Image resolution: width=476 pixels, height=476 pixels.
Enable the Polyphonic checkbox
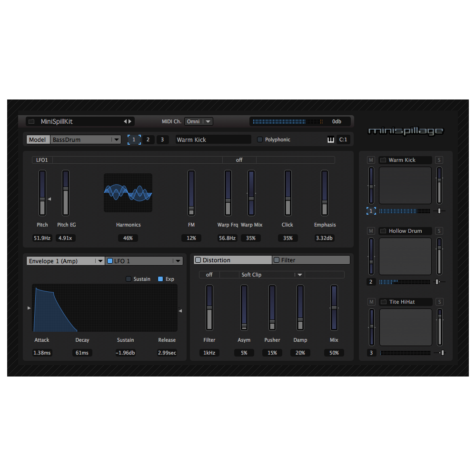259,139
